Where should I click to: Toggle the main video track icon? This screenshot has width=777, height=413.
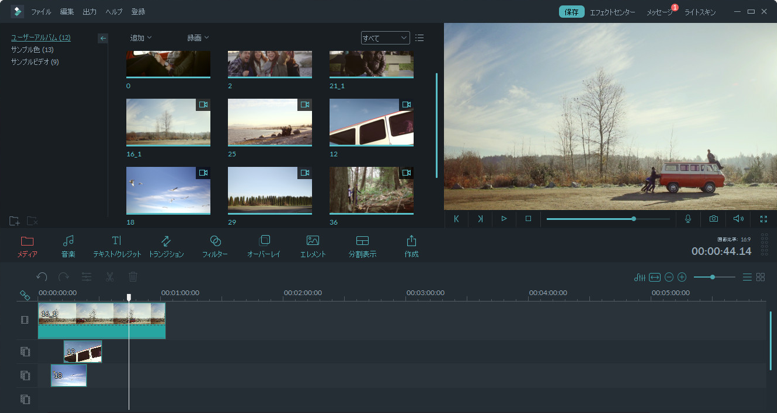[25, 320]
